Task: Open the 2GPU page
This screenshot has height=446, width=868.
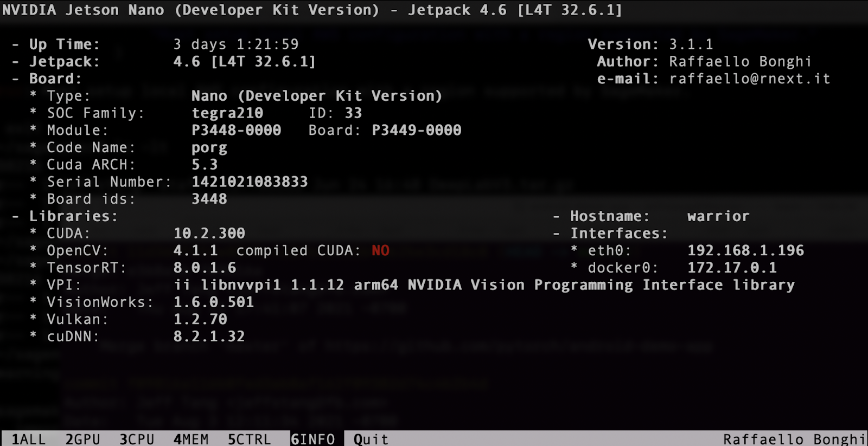Action: click(82, 438)
